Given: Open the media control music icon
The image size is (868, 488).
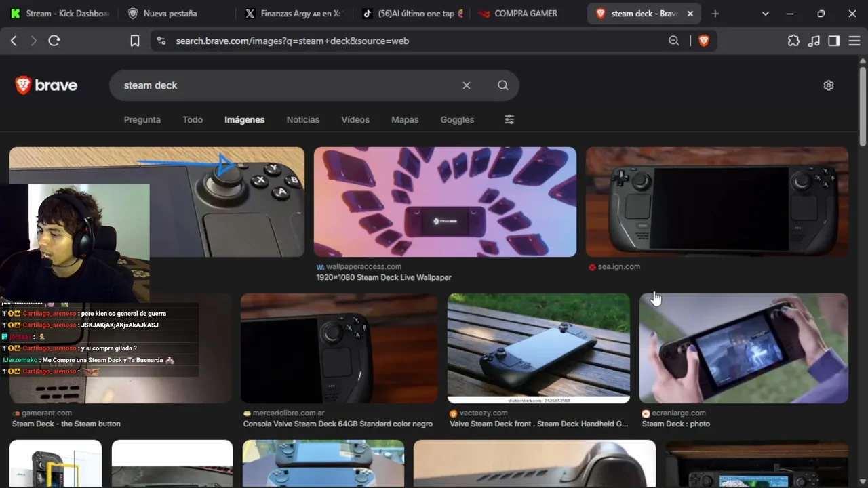Looking at the screenshot, I should (814, 41).
